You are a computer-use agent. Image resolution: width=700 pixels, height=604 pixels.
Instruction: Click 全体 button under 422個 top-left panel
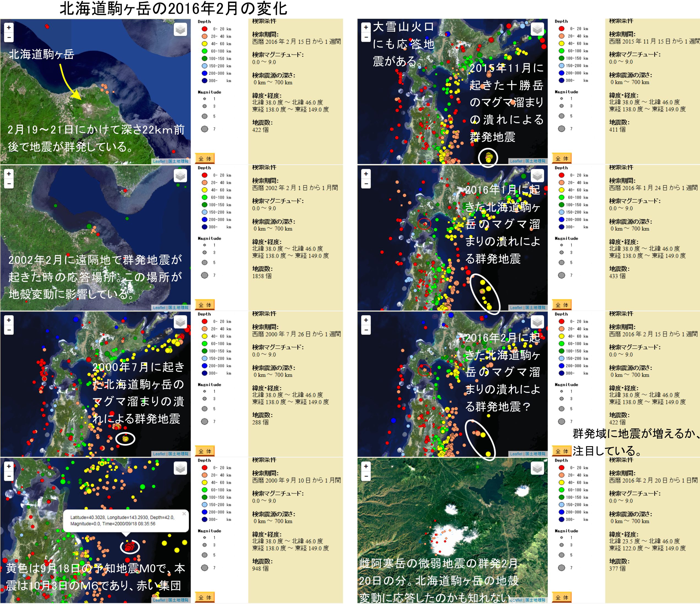205,159
